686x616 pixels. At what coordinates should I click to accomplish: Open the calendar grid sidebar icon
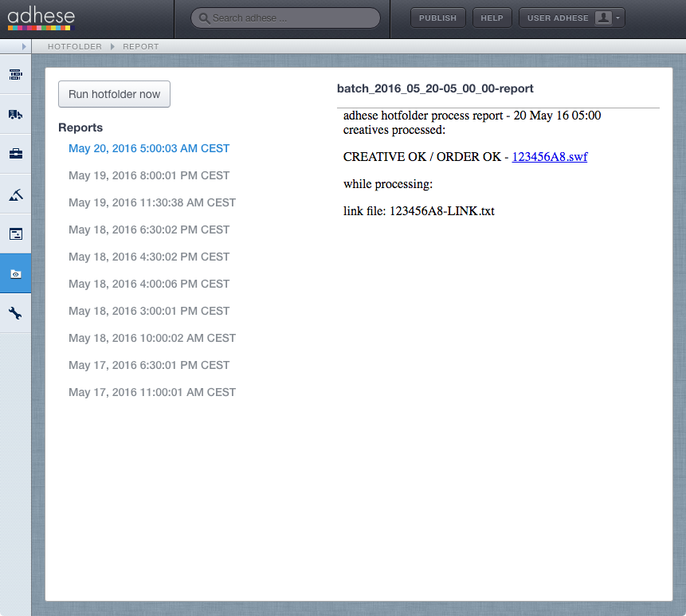click(x=15, y=74)
